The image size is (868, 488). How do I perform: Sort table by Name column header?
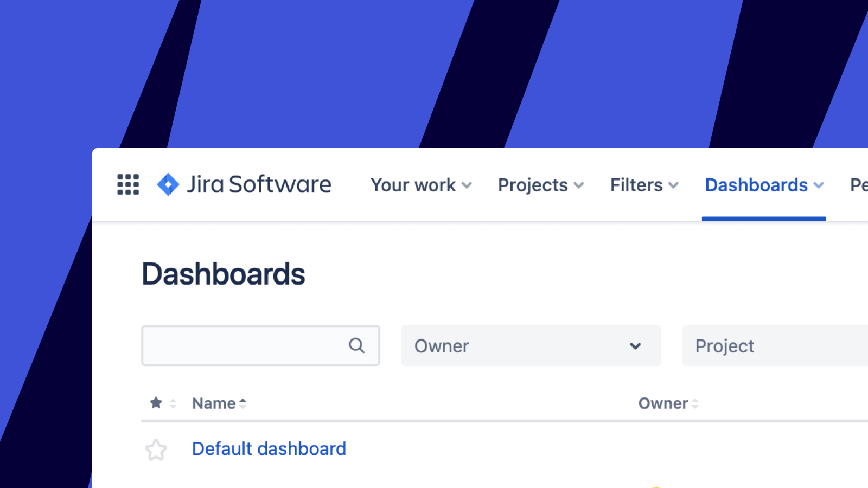214,403
